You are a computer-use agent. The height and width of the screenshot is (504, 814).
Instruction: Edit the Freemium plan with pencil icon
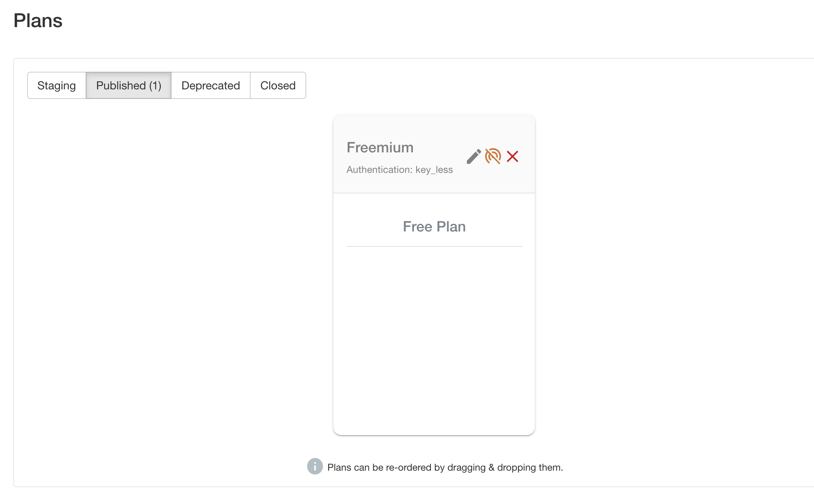click(473, 157)
